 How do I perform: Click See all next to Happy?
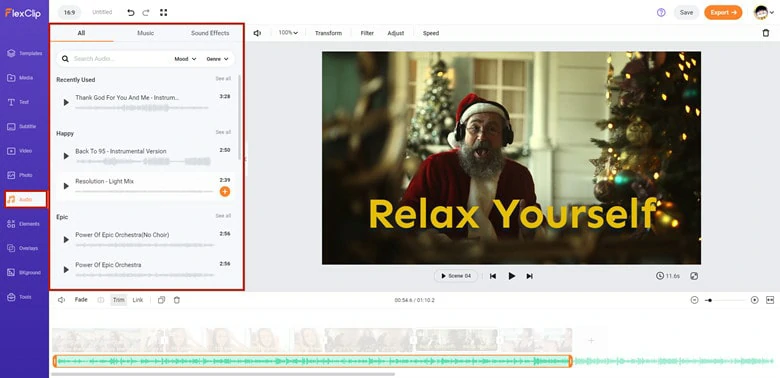click(x=223, y=132)
